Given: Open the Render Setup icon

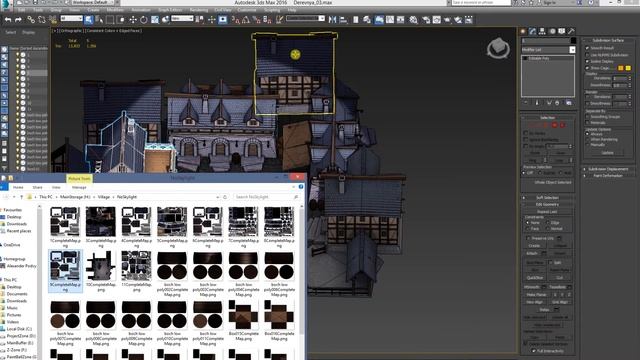Looking at the screenshot, I should pos(426,20).
